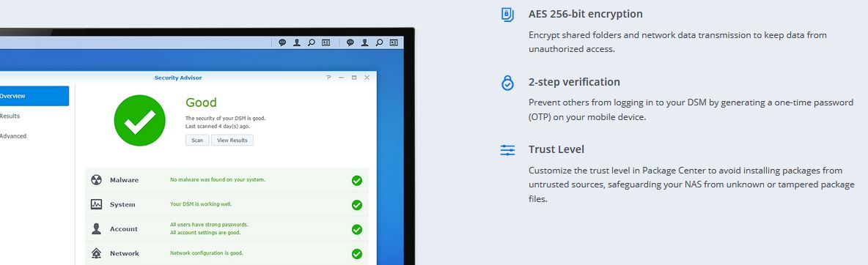The width and height of the screenshot is (868, 265).
Task: Open the leftmost DSM notifications chat icon
Action: point(282,42)
